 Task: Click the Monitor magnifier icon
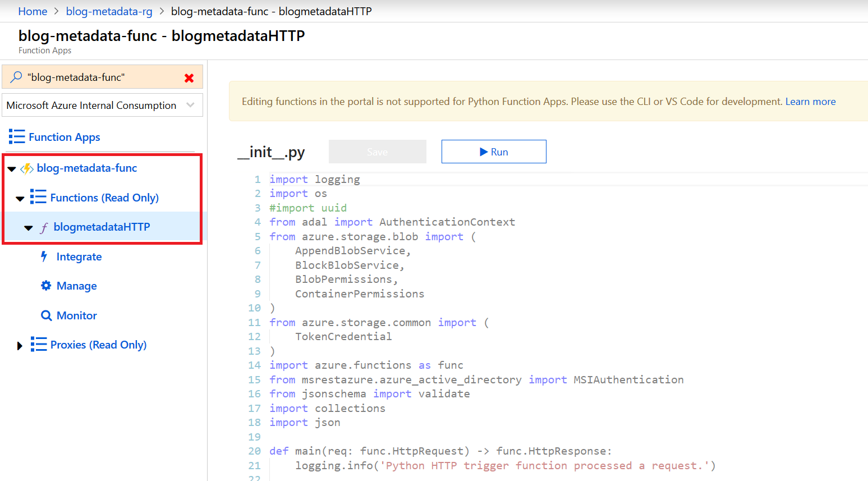pyautogui.click(x=47, y=315)
